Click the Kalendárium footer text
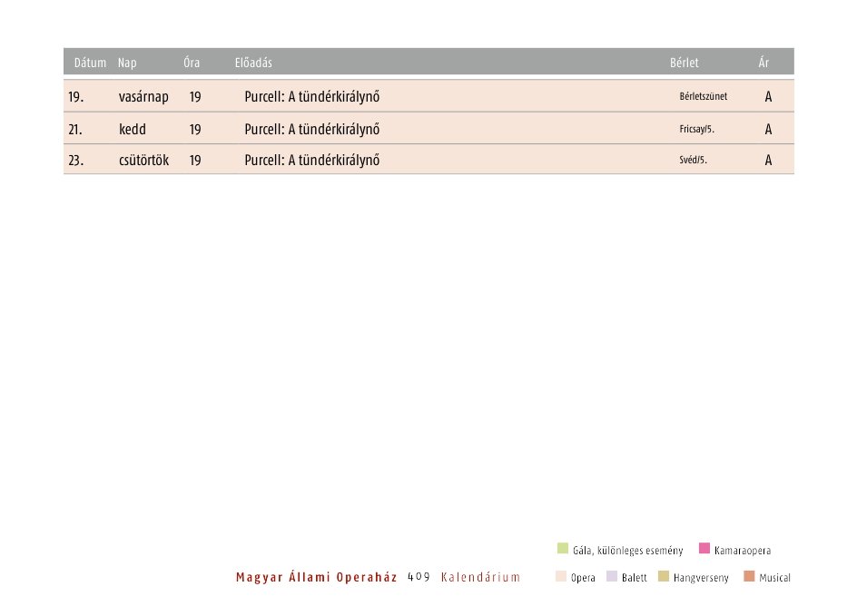Image resolution: width=857 pixels, height=616 pixels. [x=480, y=577]
